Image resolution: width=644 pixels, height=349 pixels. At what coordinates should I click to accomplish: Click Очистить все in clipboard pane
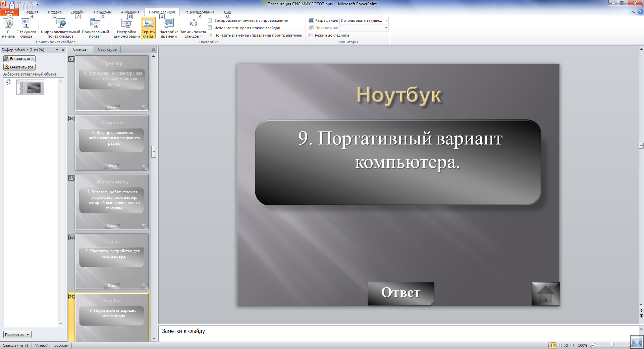click(19, 67)
